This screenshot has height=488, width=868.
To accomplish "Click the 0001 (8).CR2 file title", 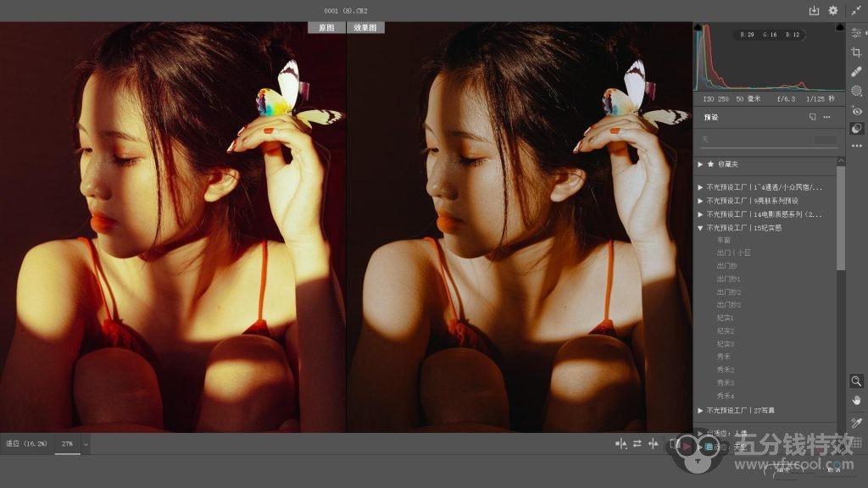I will [346, 10].
